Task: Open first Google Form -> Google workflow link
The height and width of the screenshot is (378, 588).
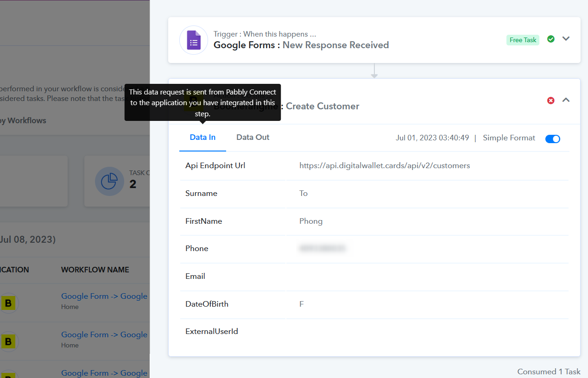Action: coord(104,296)
